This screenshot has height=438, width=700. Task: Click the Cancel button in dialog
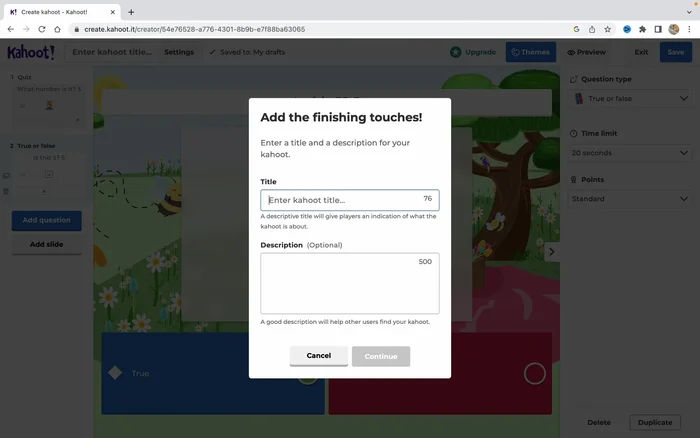pyautogui.click(x=318, y=356)
